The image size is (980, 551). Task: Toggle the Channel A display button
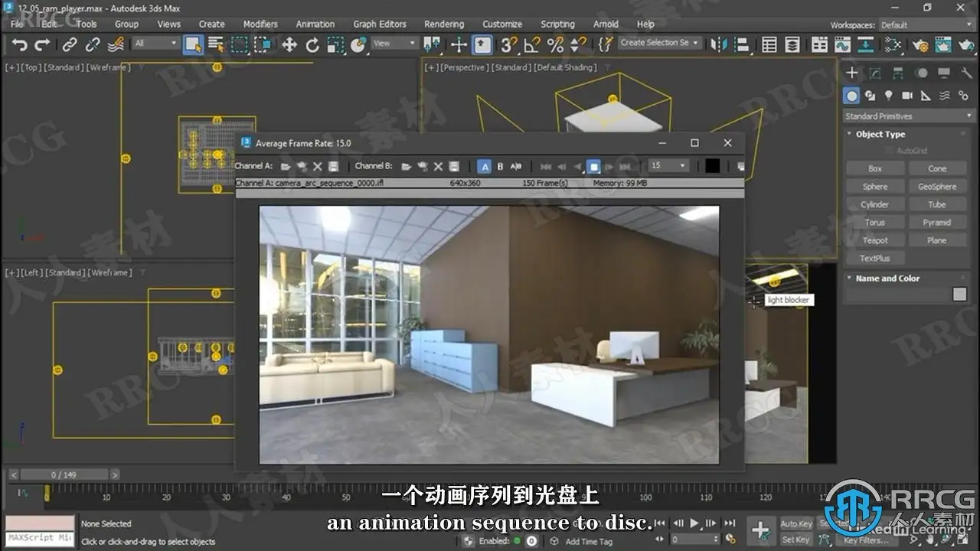click(x=485, y=166)
